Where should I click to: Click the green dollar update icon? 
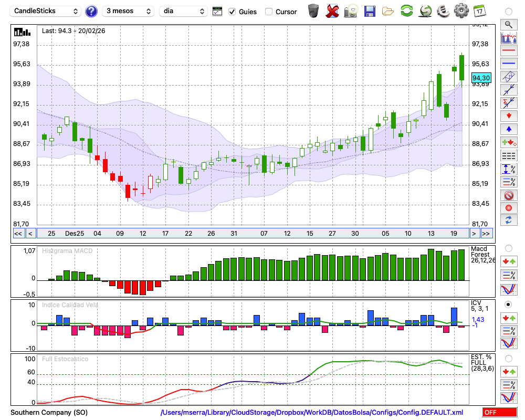pos(425,11)
